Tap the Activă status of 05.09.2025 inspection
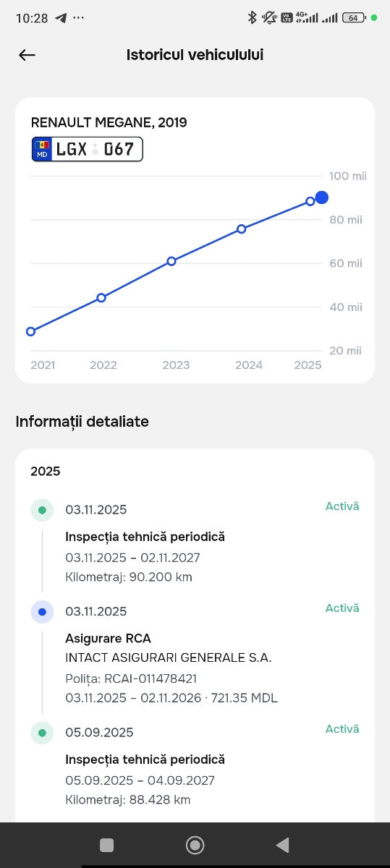Image resolution: width=390 pixels, height=868 pixels. coord(342,729)
